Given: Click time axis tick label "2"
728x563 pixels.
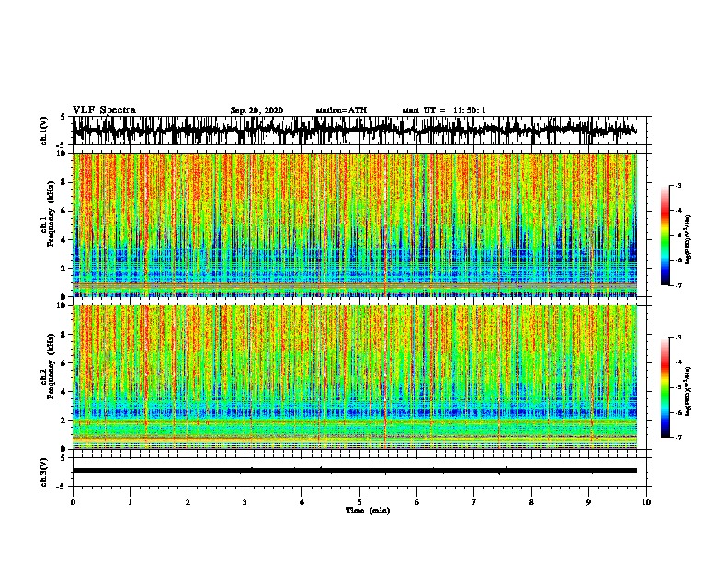Looking at the screenshot, I should (x=188, y=502).
